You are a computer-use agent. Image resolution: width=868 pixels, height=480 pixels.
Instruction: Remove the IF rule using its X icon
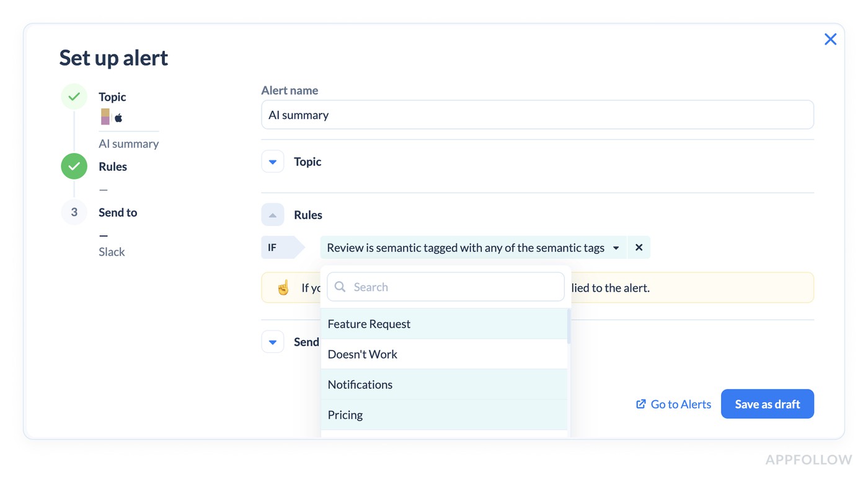[639, 247]
